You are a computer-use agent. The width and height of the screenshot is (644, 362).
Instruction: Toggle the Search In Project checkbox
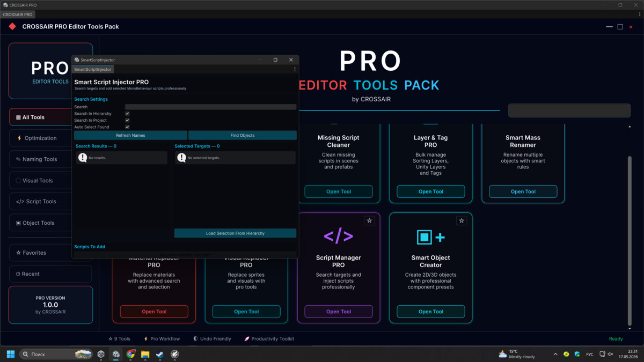point(127,120)
